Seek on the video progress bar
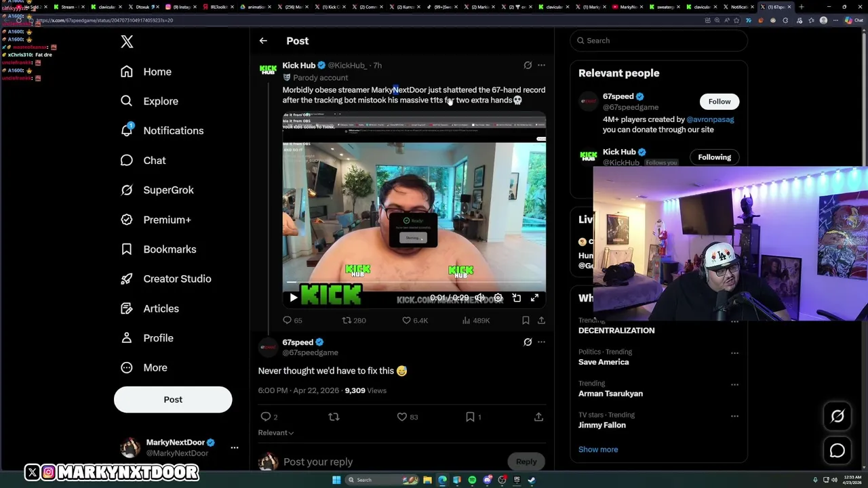Image resolution: width=868 pixels, height=488 pixels. (414, 282)
